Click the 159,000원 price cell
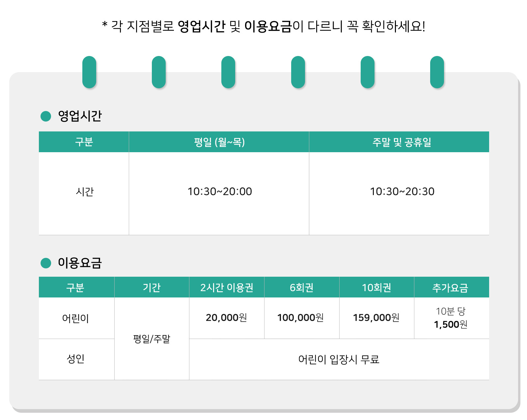This screenshot has height=420, width=527. tap(376, 318)
